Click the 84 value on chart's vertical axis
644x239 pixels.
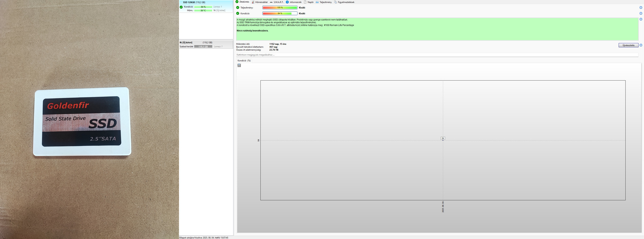[x=258, y=140]
